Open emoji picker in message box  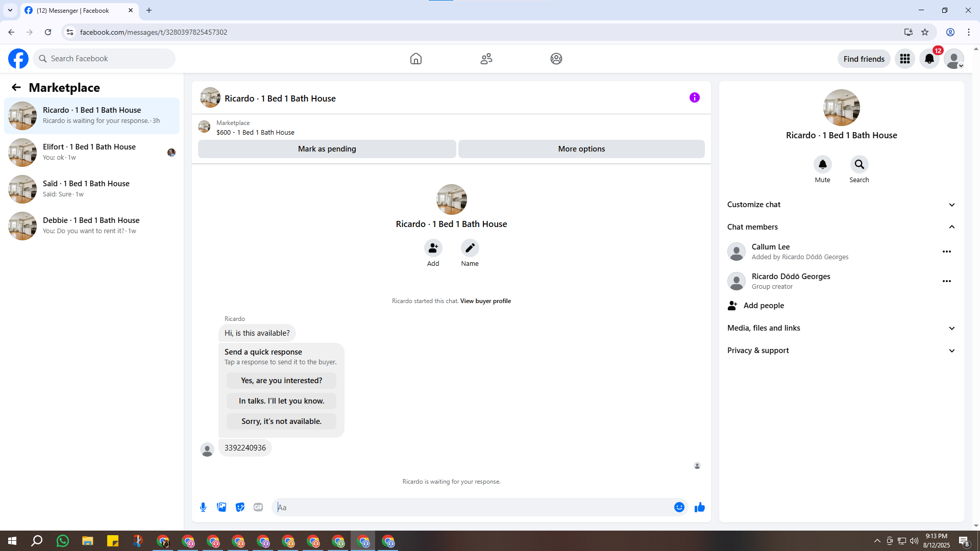pyautogui.click(x=679, y=507)
